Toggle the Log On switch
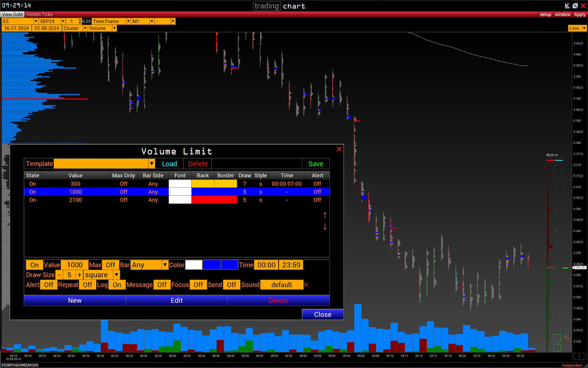Screen dimensions: 588x368 tap(117, 285)
